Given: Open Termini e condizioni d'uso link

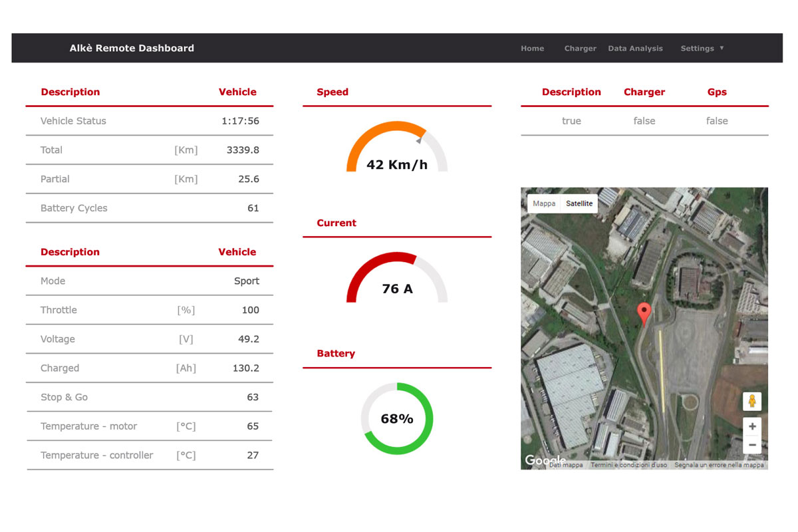Looking at the screenshot, I should pyautogui.click(x=628, y=465).
